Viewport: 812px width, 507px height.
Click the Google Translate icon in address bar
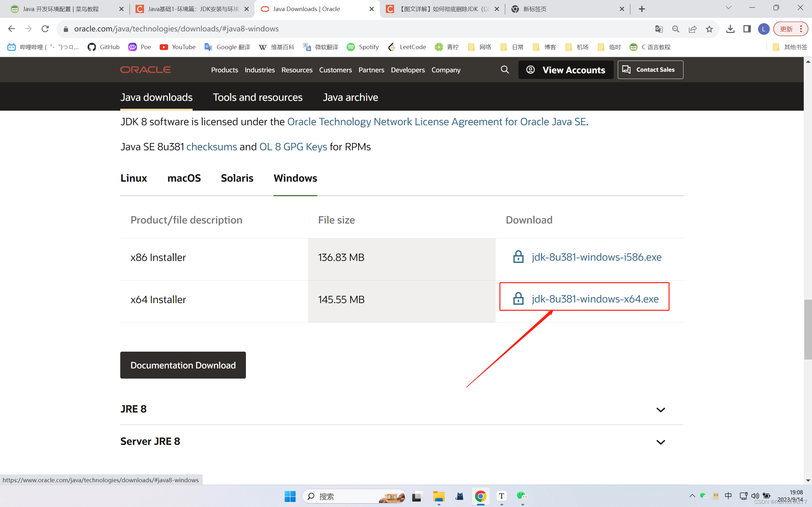coord(659,29)
